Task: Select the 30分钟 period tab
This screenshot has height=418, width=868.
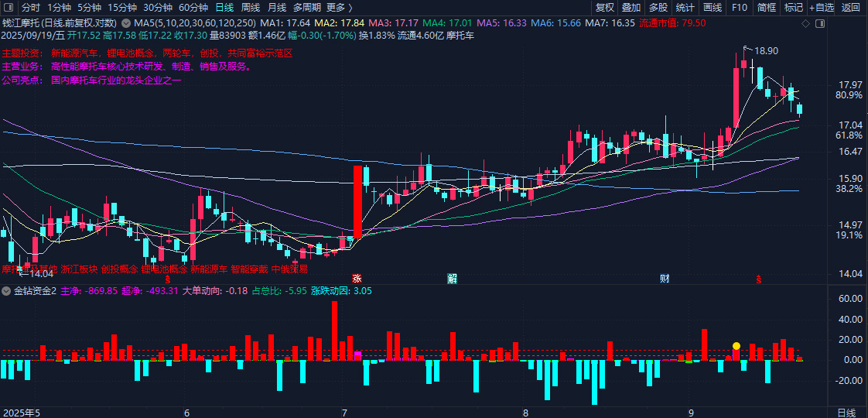Action: coord(157,8)
